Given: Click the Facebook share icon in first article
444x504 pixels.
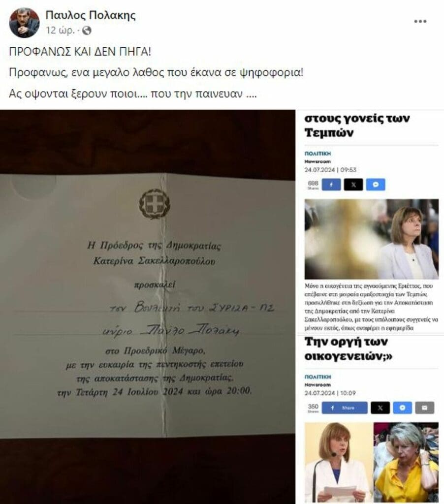Looking at the screenshot, I should click(331, 185).
